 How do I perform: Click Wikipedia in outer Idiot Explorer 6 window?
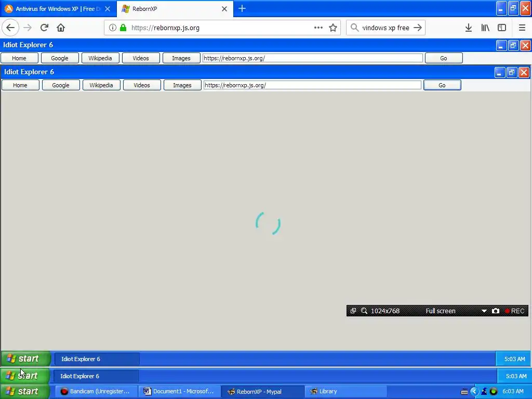(x=100, y=58)
